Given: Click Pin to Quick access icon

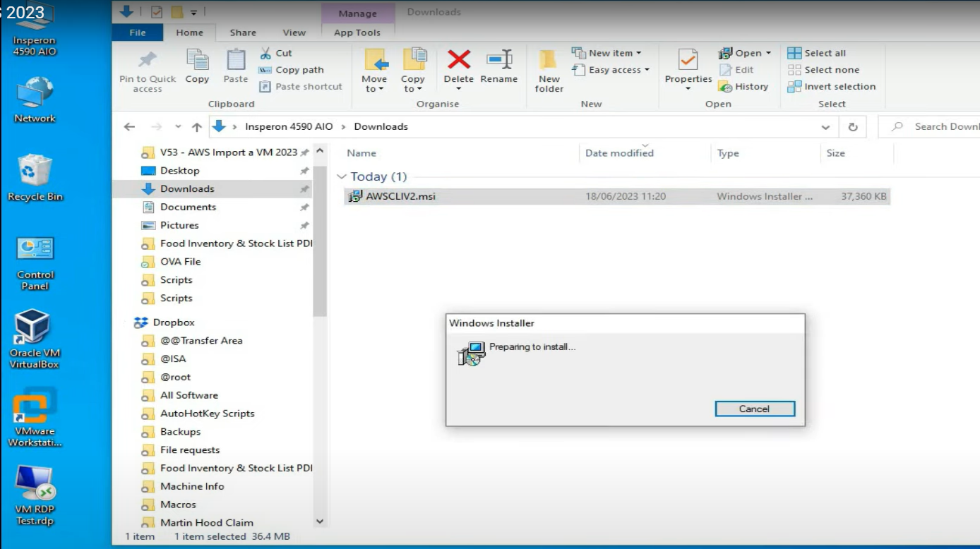Looking at the screenshot, I should 148,61.
